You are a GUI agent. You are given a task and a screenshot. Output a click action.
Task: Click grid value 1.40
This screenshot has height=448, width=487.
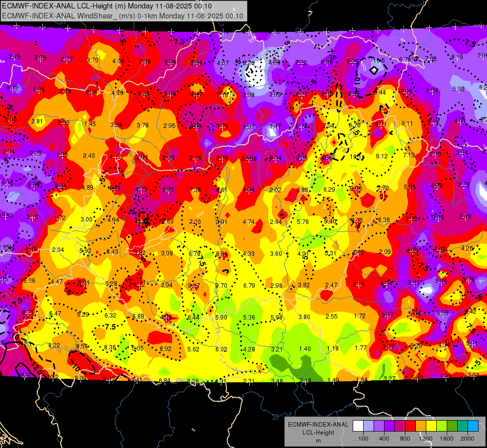[304, 349]
